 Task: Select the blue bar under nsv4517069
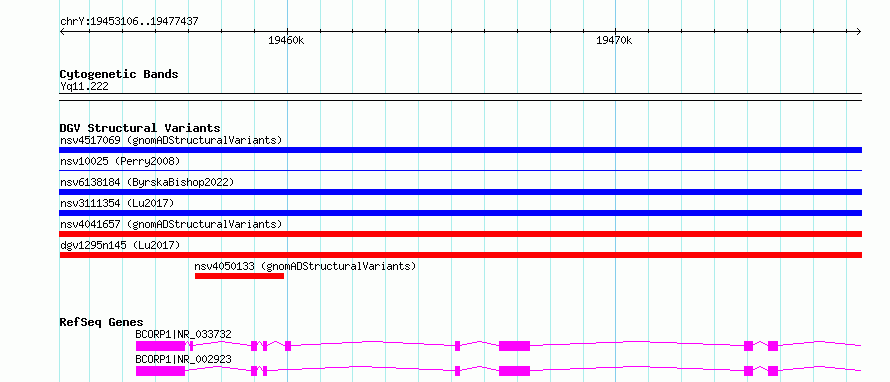point(460,150)
